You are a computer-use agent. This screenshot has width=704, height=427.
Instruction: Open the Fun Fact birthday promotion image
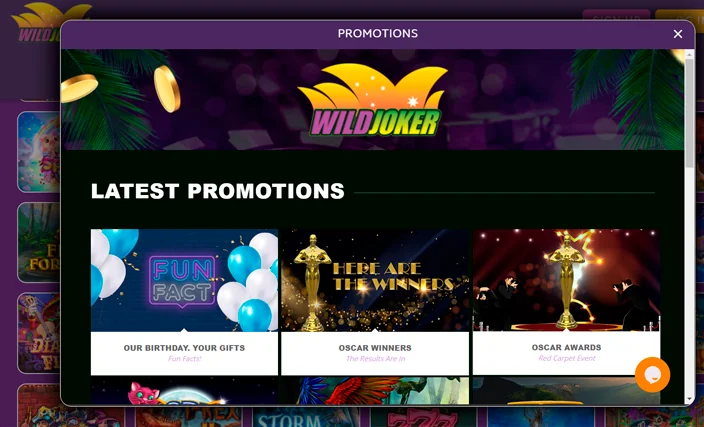[184, 280]
